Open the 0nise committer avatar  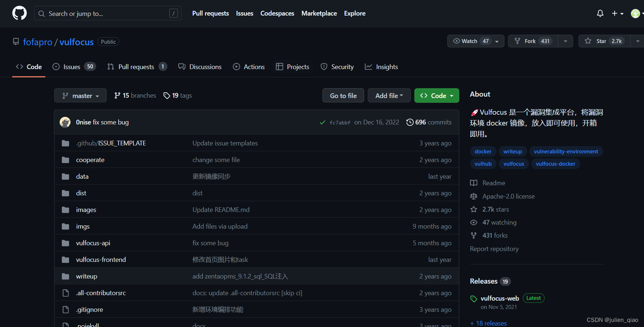click(x=65, y=122)
